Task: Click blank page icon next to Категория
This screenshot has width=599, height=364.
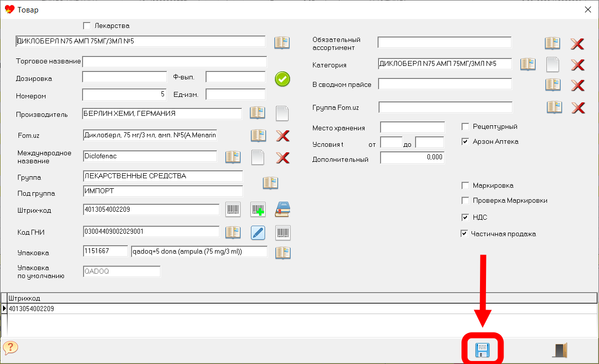Action: pos(552,64)
